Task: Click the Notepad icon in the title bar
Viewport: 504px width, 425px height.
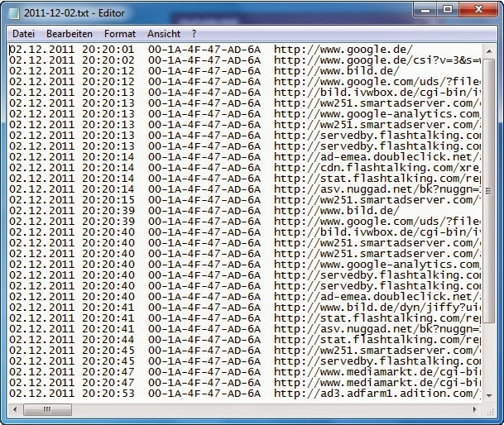Action: 14,13
